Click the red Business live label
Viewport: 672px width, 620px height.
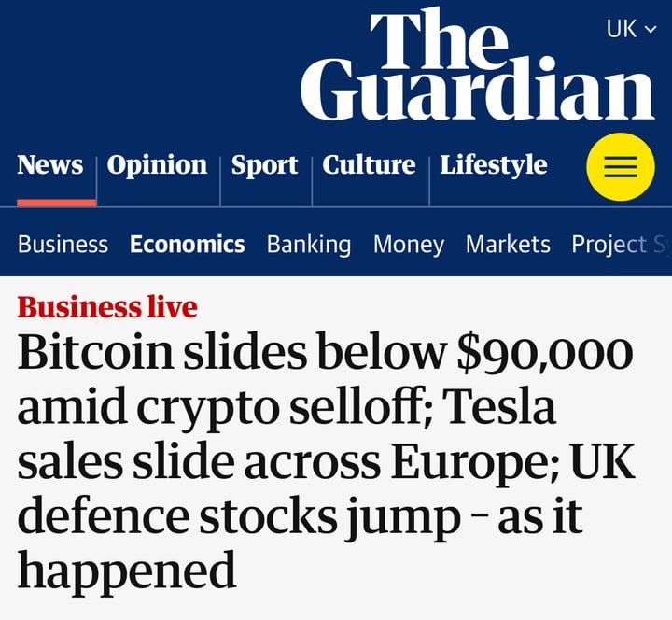(107, 307)
